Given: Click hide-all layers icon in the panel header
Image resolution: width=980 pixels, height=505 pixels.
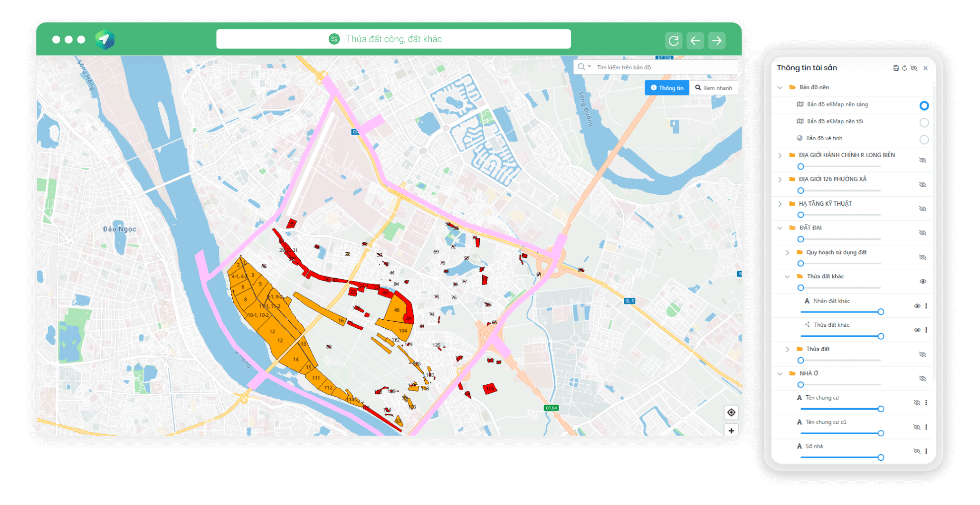Looking at the screenshot, I should pyautogui.click(x=914, y=68).
